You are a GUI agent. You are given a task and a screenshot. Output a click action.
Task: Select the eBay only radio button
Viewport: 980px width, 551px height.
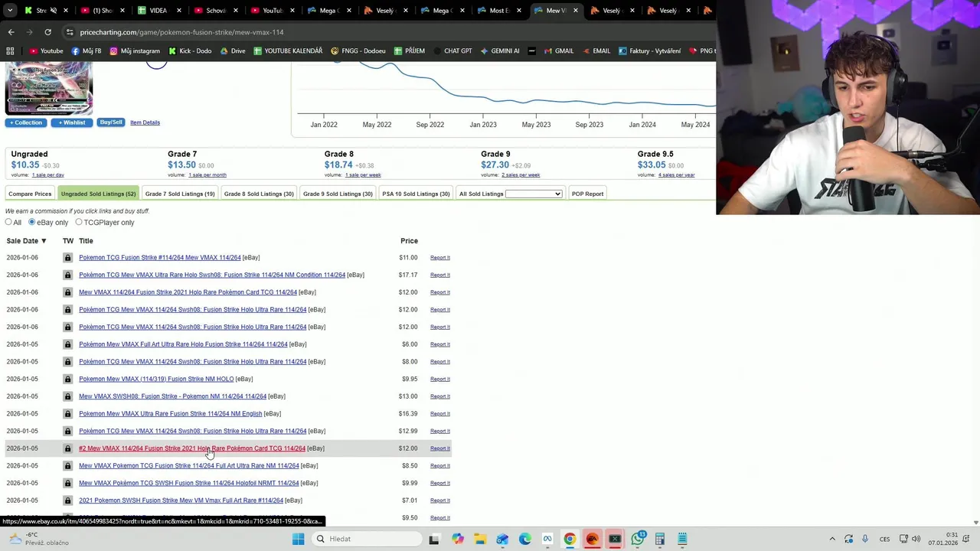pyautogui.click(x=31, y=222)
